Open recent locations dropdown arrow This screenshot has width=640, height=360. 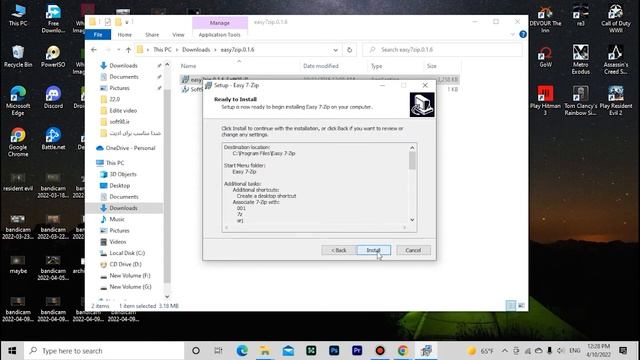pos(118,50)
